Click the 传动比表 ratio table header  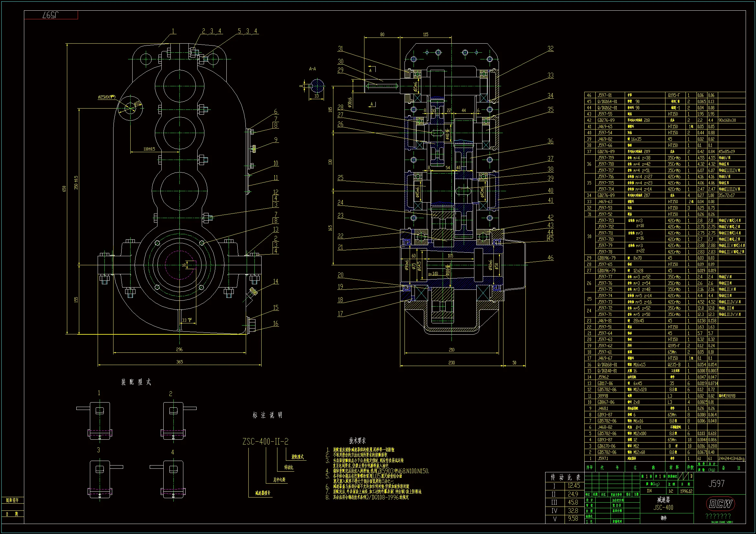pos(565,477)
